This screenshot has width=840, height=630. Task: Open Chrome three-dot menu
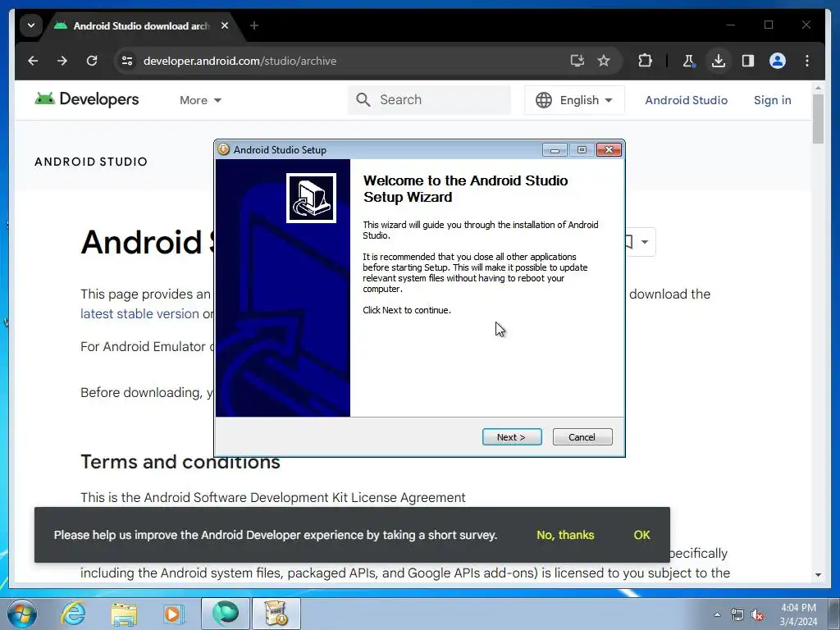pyautogui.click(x=807, y=61)
